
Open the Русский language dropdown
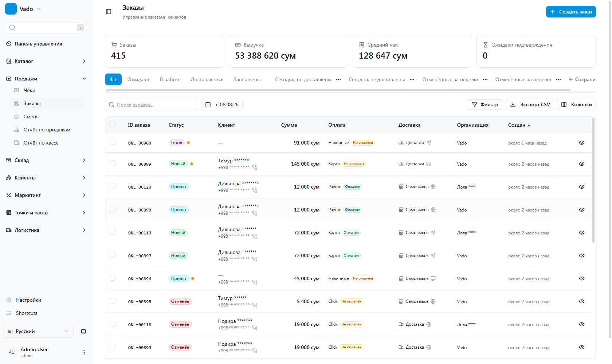point(38,331)
